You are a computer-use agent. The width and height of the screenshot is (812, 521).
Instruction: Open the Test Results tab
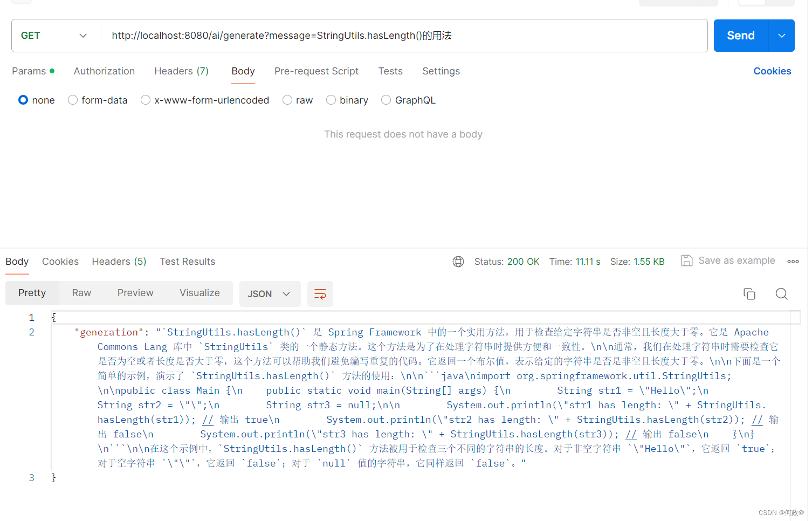188,262
